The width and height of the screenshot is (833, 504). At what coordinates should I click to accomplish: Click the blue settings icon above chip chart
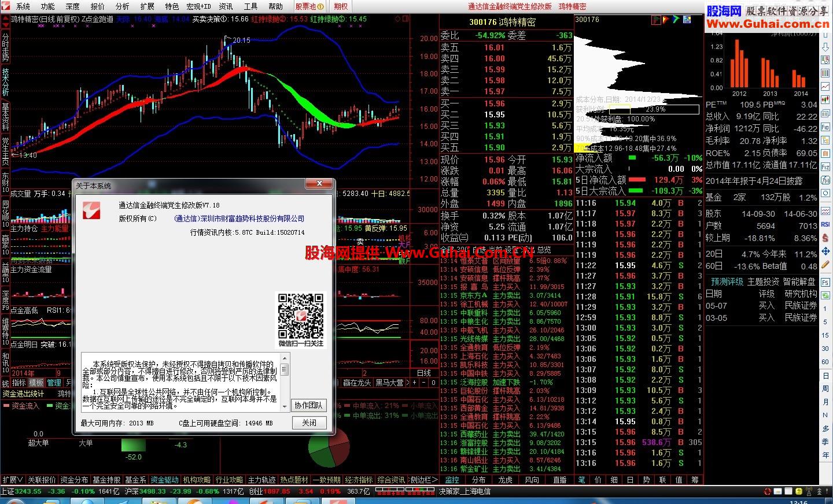pos(687,20)
